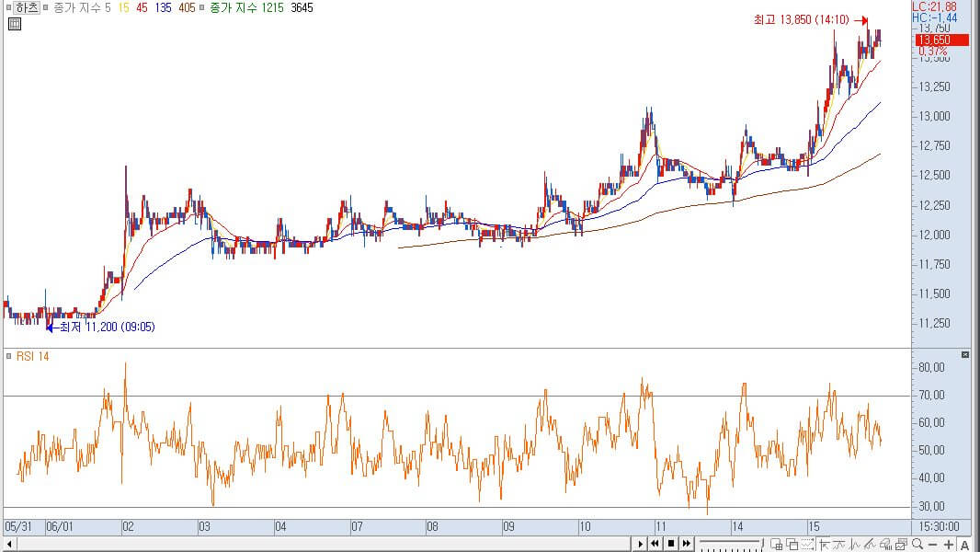Select the red 45-period moving average label
This screenshot has width=980, height=552.
coord(142,7)
